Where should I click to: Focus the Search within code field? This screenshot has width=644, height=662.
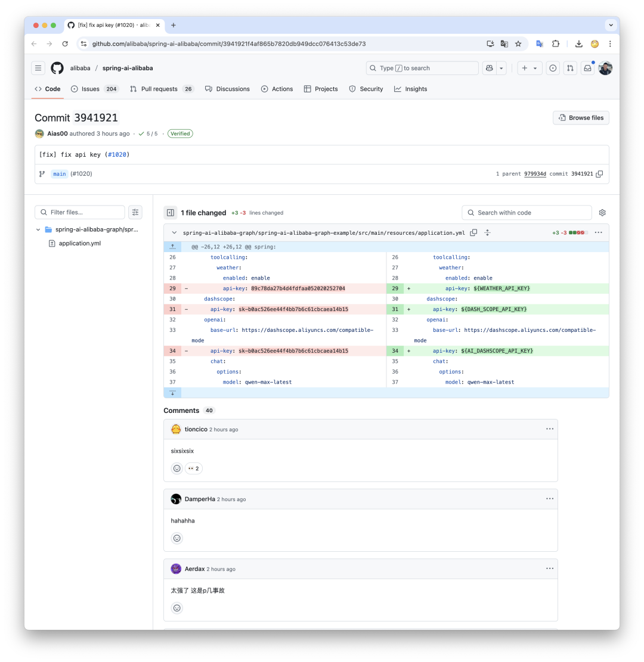pyautogui.click(x=527, y=213)
